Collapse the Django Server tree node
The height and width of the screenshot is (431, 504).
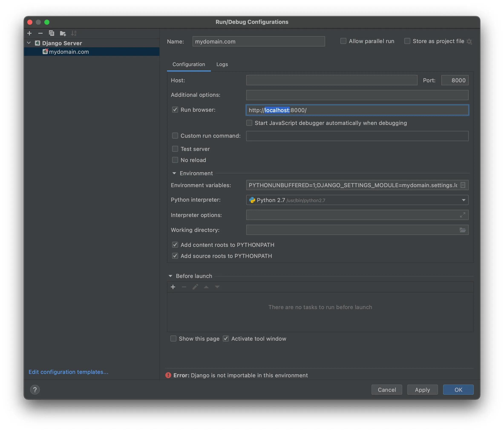[29, 43]
